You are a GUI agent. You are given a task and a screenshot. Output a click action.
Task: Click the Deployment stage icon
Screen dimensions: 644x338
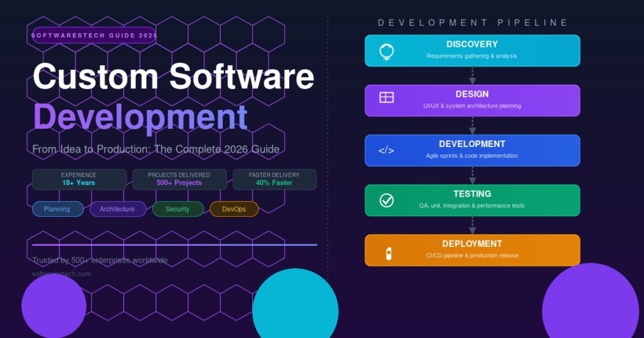(389, 254)
